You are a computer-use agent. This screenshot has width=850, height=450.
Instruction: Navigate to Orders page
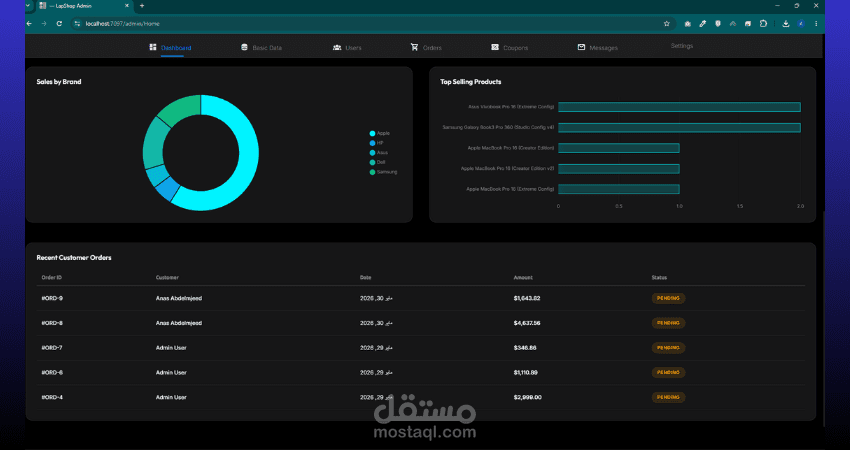pos(426,48)
